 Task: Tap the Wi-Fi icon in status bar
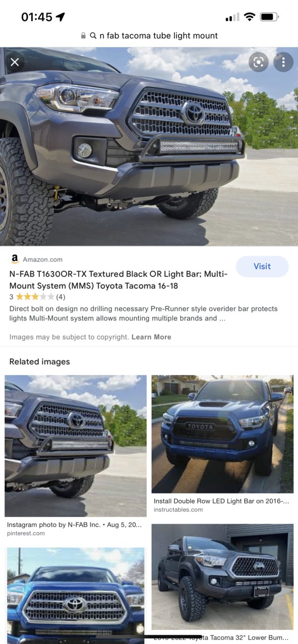pos(249,17)
